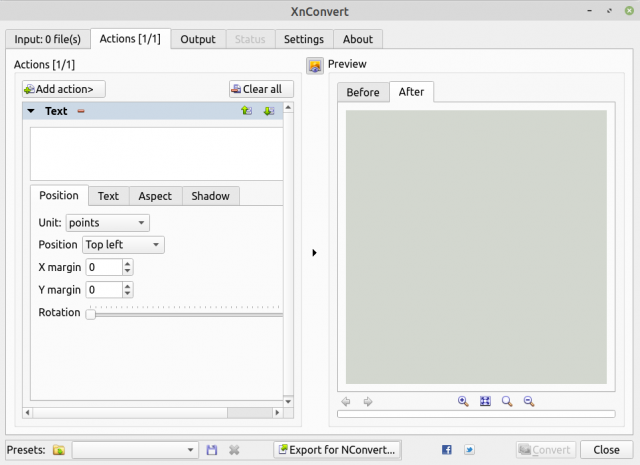Reset preview zoom to actual size
The width and height of the screenshot is (640, 465).
[x=507, y=401]
